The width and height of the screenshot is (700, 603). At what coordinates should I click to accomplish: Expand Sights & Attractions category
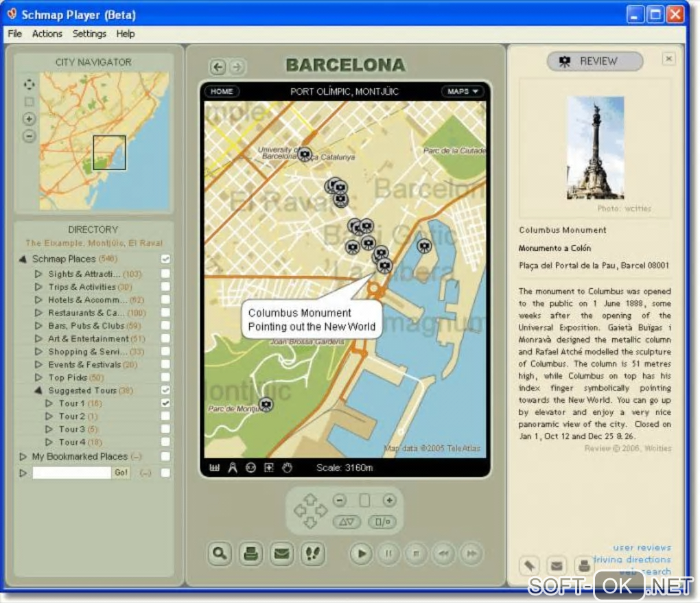point(39,274)
